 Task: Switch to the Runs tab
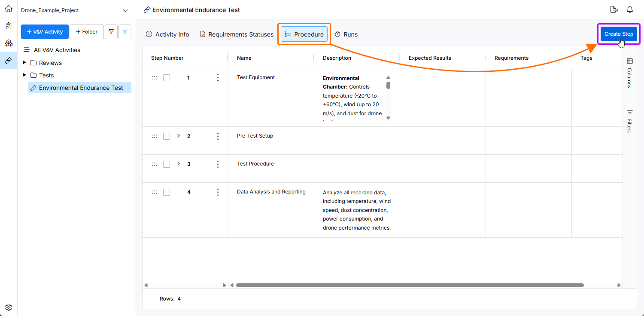pos(346,34)
